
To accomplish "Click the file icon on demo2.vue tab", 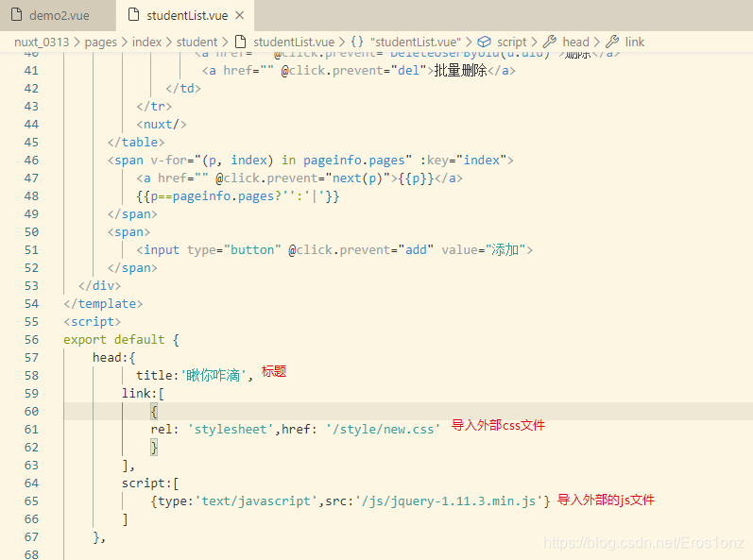I will 16,15.
